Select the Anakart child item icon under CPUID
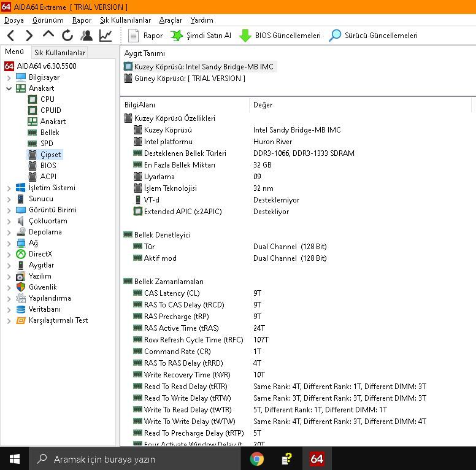The image size is (476, 470). [33, 121]
